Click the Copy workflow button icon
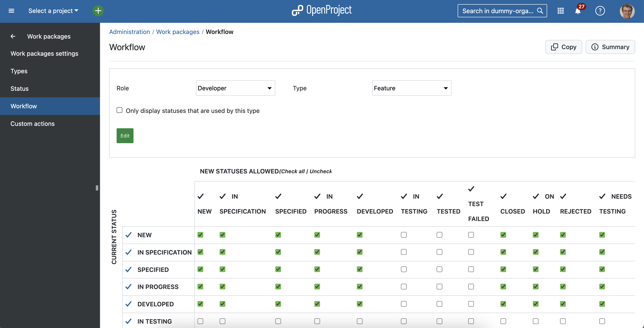 [555, 47]
